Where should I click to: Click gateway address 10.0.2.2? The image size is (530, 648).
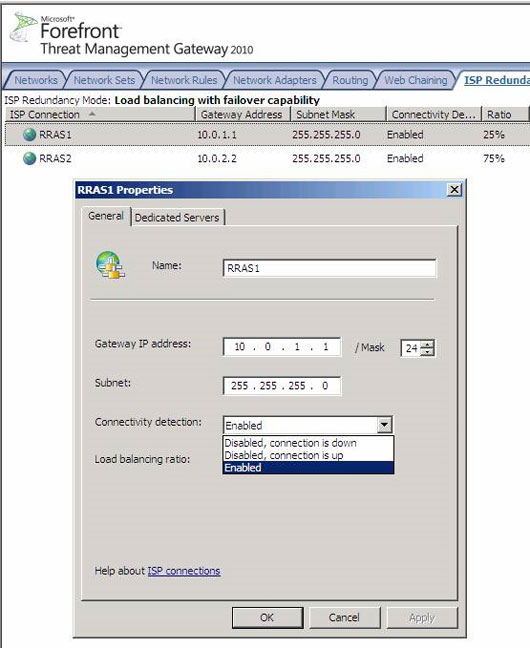[217, 159]
